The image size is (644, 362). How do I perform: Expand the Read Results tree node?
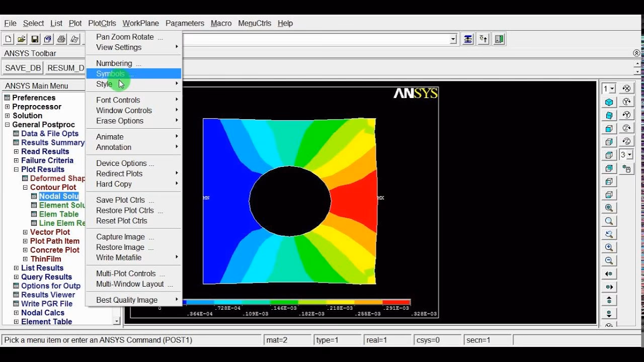(16, 151)
